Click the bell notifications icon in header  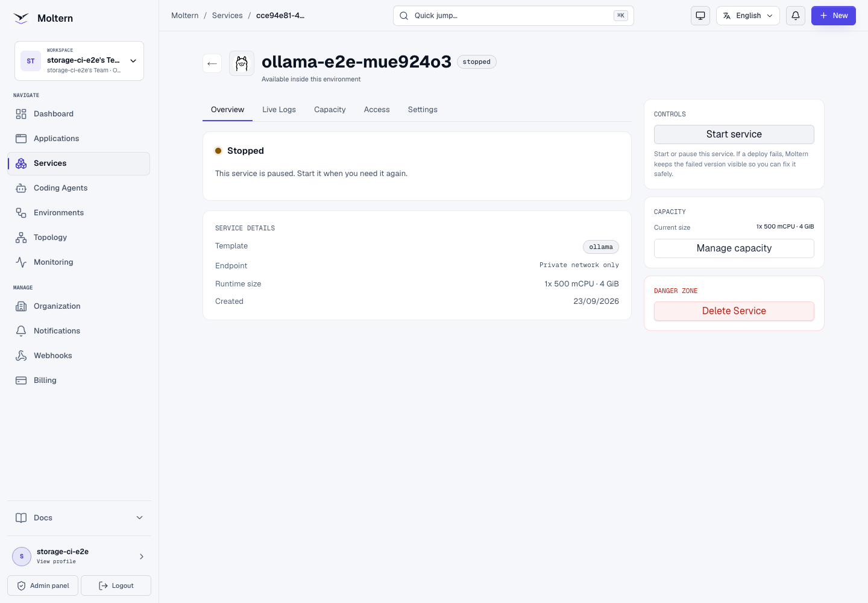796,16
